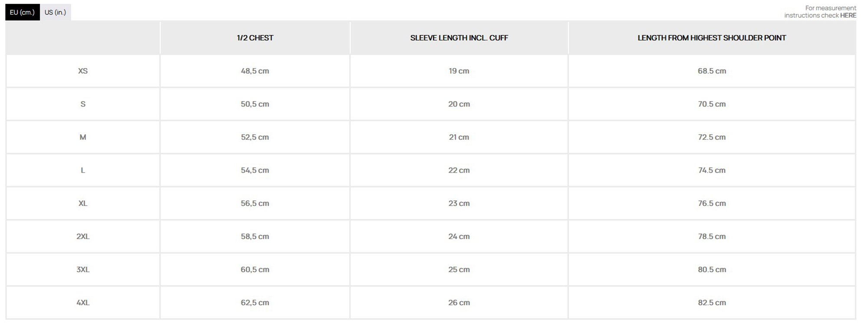Select the M size row label
The width and height of the screenshot is (868, 330).
tap(83, 137)
